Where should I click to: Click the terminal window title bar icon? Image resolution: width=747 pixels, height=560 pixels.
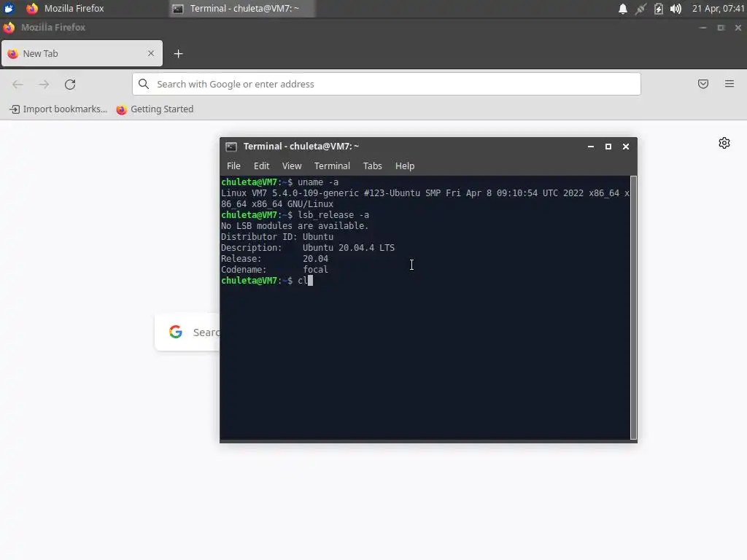point(231,146)
